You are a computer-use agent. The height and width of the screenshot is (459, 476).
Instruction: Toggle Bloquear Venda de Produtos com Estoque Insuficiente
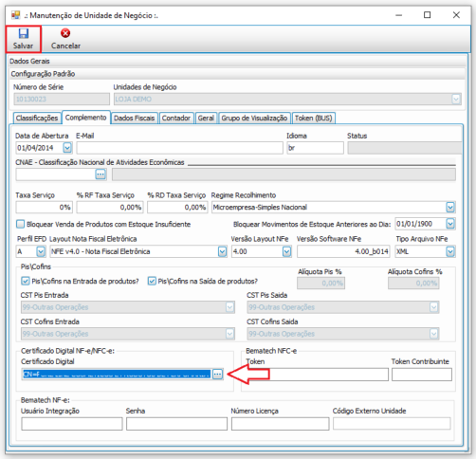click(x=20, y=224)
